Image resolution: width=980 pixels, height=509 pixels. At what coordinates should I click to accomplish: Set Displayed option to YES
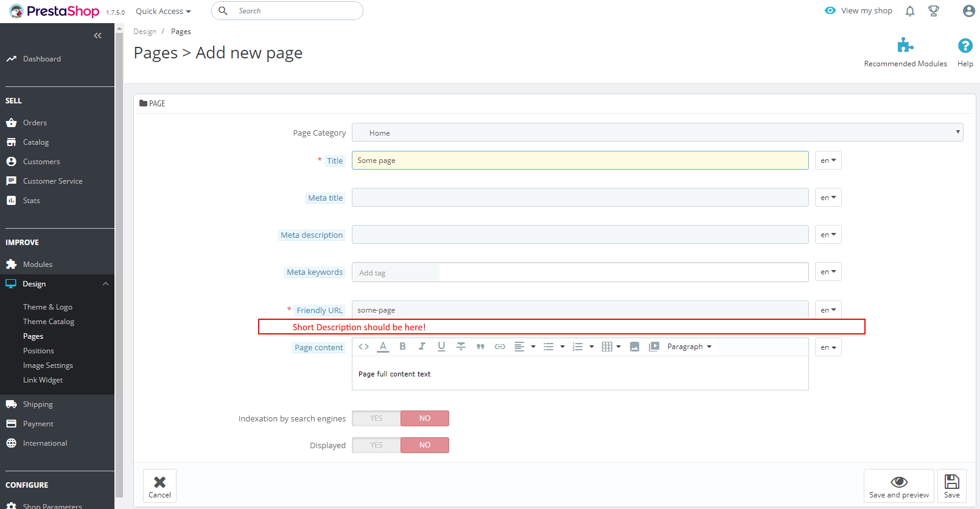[x=376, y=445]
